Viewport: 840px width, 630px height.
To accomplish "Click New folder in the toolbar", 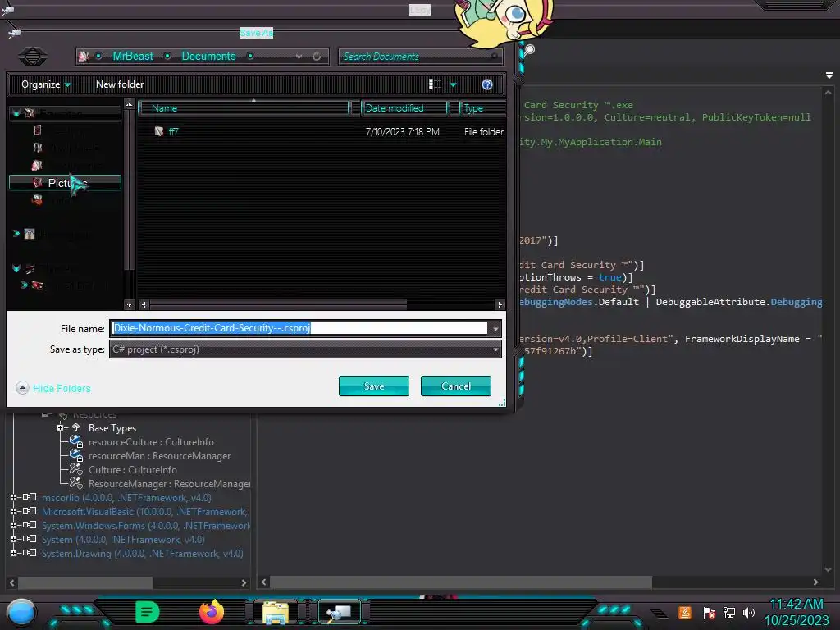I will (120, 84).
